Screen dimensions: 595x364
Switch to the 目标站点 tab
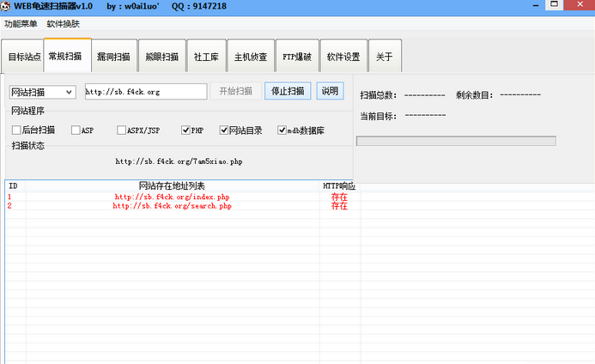tap(24, 57)
